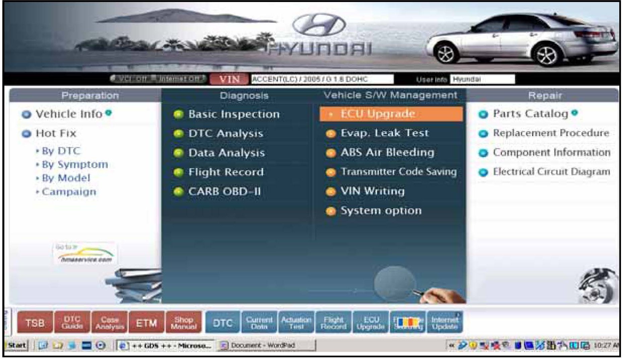Click the Windows Start button
The height and width of the screenshot is (364, 626).
17,345
